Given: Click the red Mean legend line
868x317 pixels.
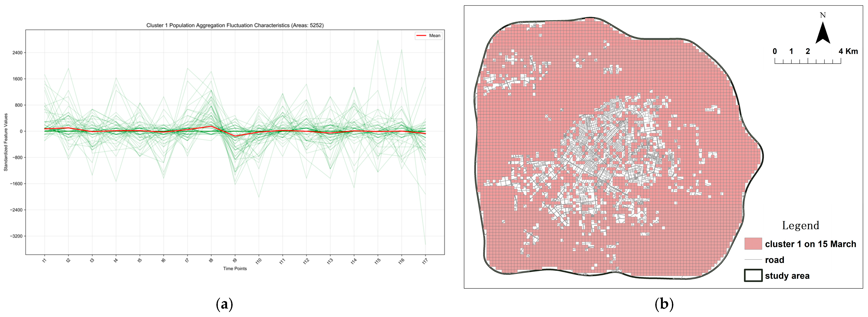Looking at the screenshot, I should tap(421, 35).
